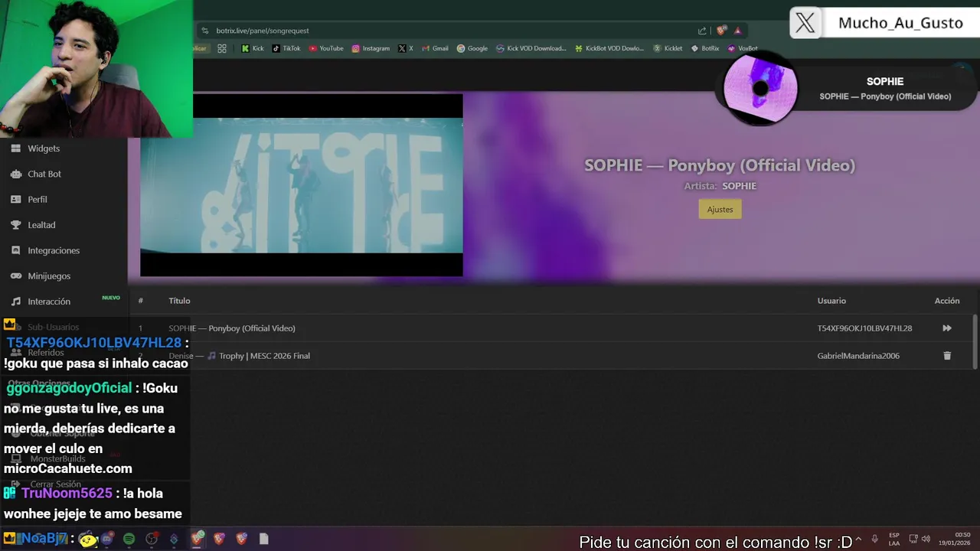Open the Kicklet bookmark
Screen dimensions: 980x551
click(668, 48)
